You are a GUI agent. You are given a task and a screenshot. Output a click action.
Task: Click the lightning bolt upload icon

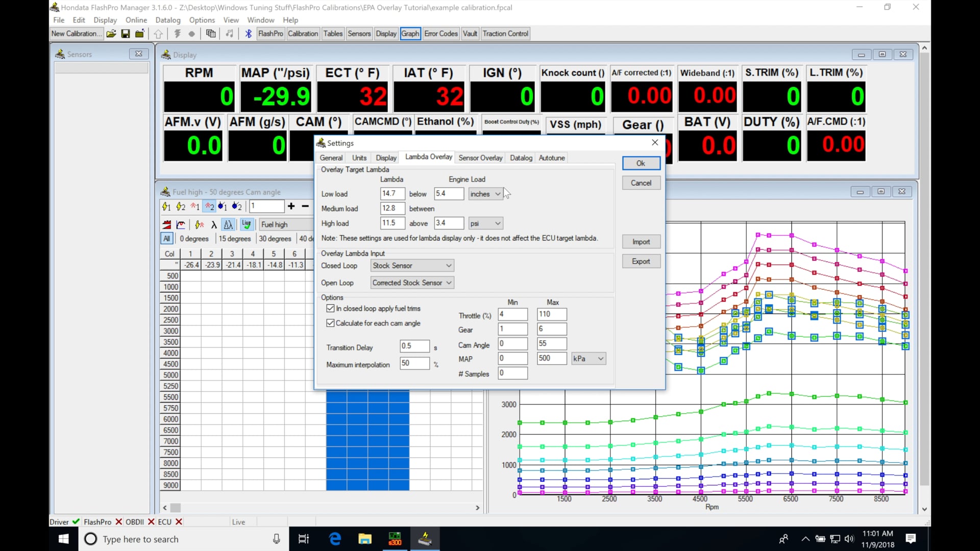click(177, 34)
